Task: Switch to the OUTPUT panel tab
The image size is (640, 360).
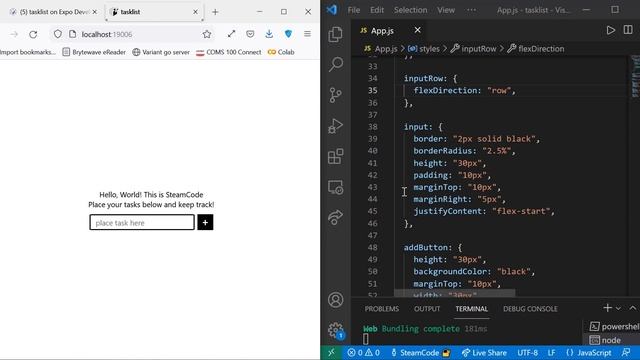Action: pyautogui.click(x=427, y=309)
